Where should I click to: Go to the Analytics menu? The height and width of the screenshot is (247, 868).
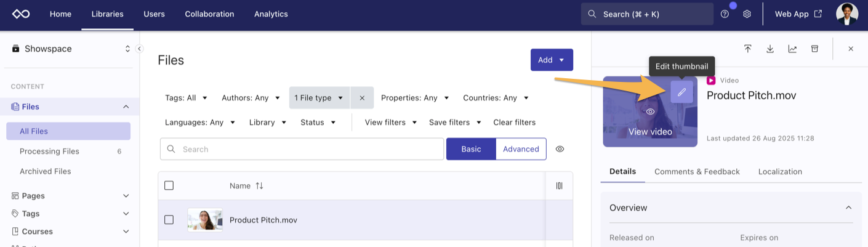[x=271, y=14]
